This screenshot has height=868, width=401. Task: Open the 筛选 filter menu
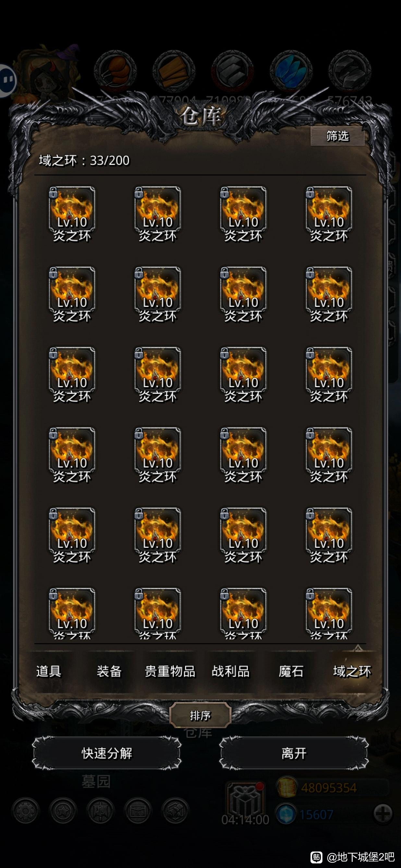click(337, 136)
